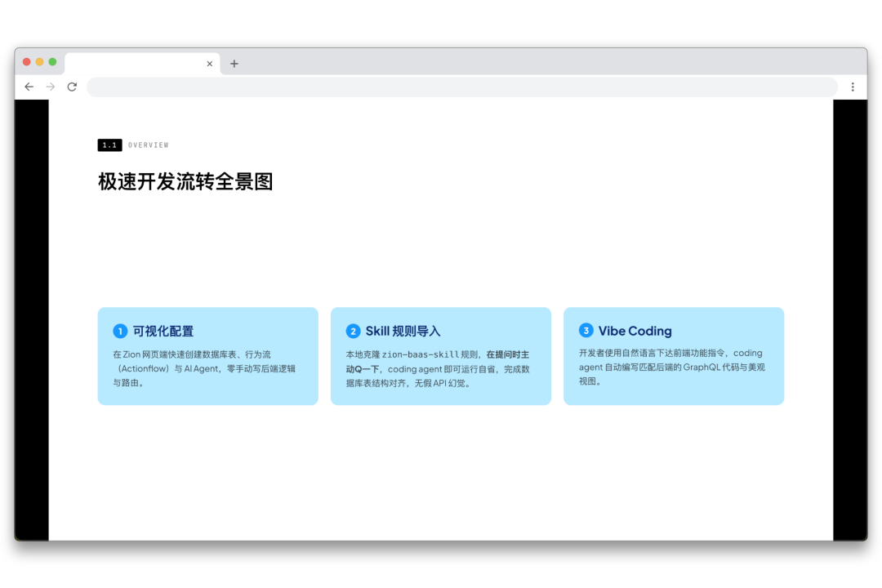Go back with the browser back arrow

pyautogui.click(x=29, y=87)
